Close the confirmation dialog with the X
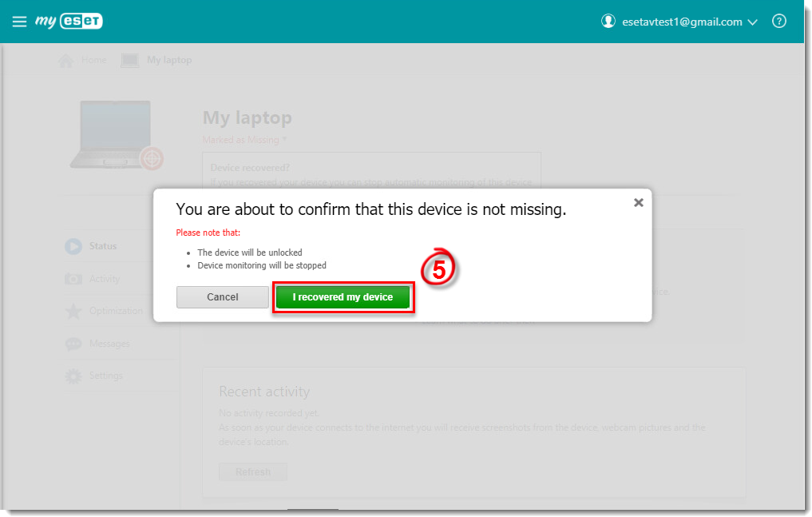 tap(639, 202)
